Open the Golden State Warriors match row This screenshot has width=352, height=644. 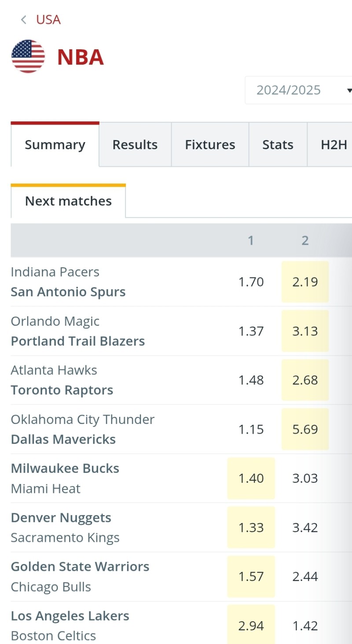tap(80, 577)
